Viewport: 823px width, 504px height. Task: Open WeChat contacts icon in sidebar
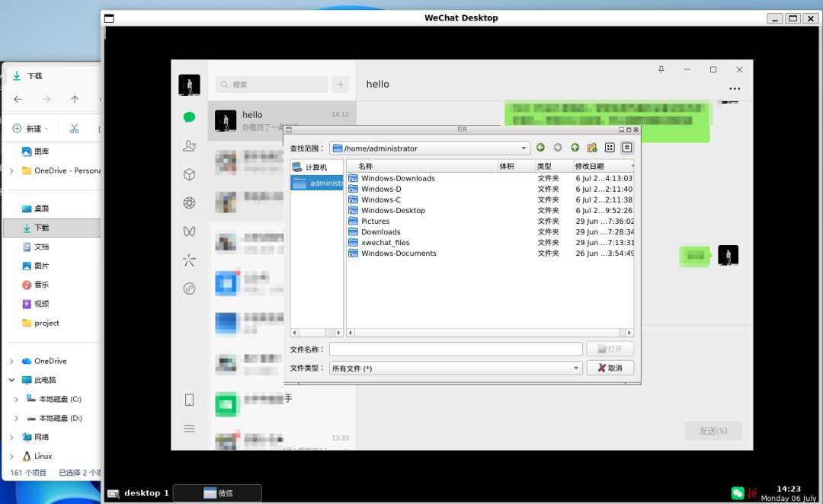190,146
